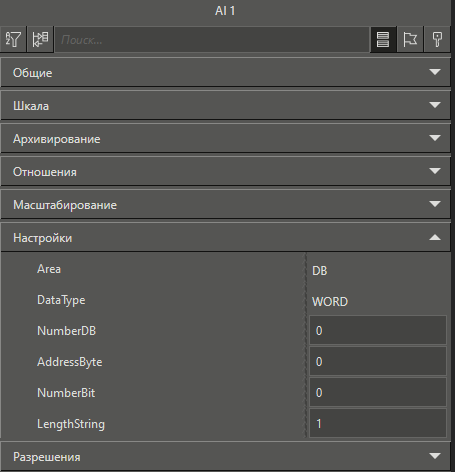
Task: Toggle the key permissions icon
Action: (437, 39)
